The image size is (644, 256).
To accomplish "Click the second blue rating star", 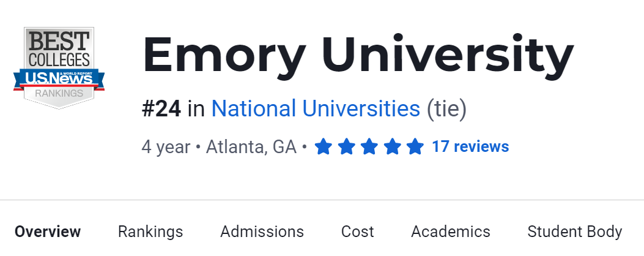I will pos(346,147).
